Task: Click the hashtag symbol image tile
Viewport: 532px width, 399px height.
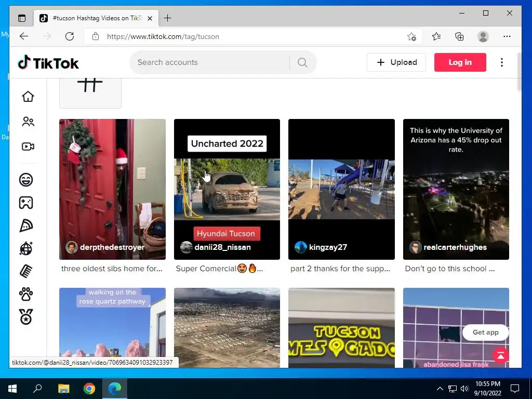Action: pyautogui.click(x=90, y=93)
